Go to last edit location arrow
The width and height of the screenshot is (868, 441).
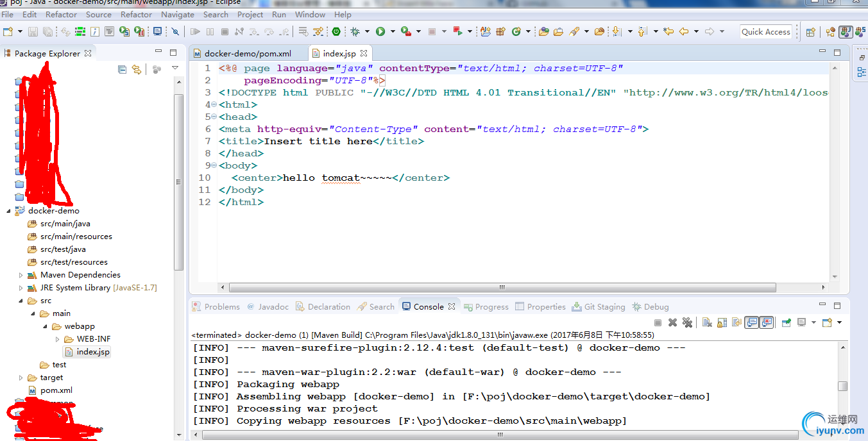pos(668,31)
